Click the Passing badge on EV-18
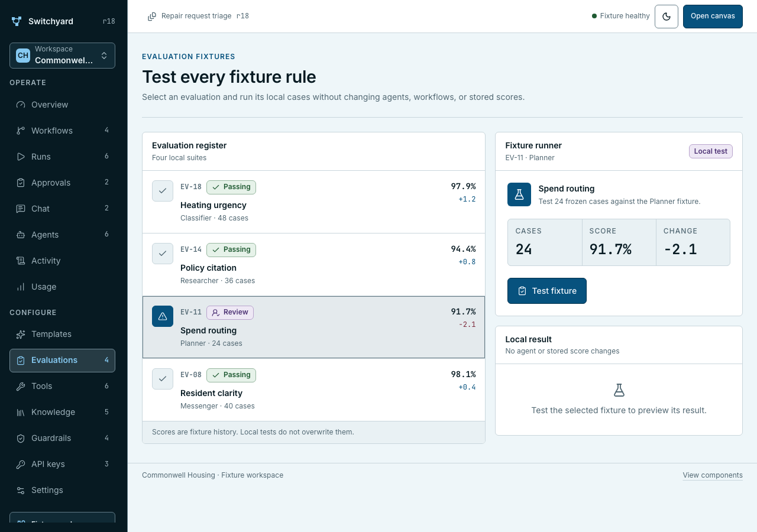 click(231, 187)
